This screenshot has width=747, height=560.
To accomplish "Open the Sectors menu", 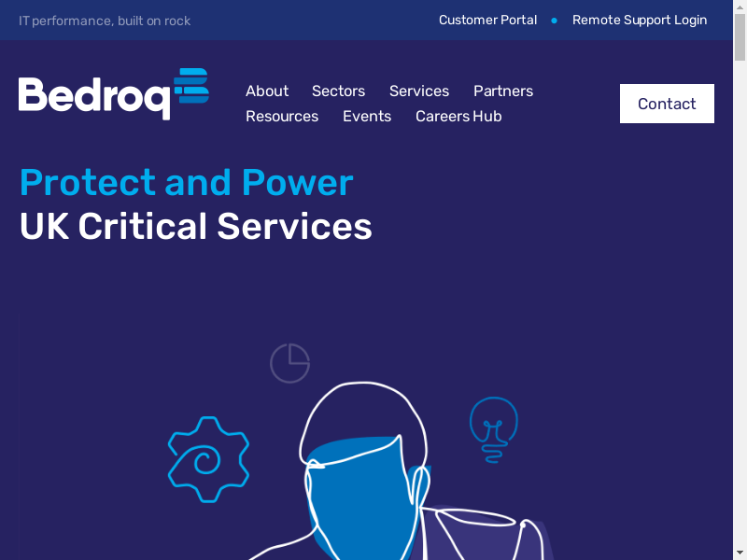I will tap(338, 91).
